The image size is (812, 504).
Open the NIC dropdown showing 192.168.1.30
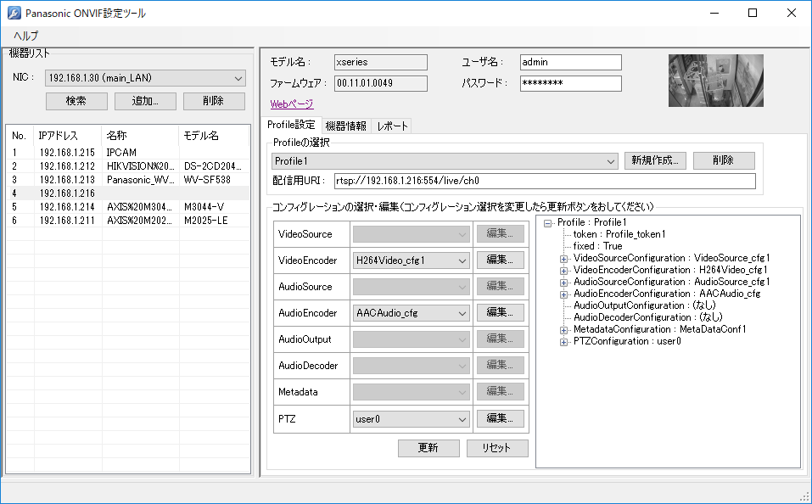pyautogui.click(x=145, y=78)
